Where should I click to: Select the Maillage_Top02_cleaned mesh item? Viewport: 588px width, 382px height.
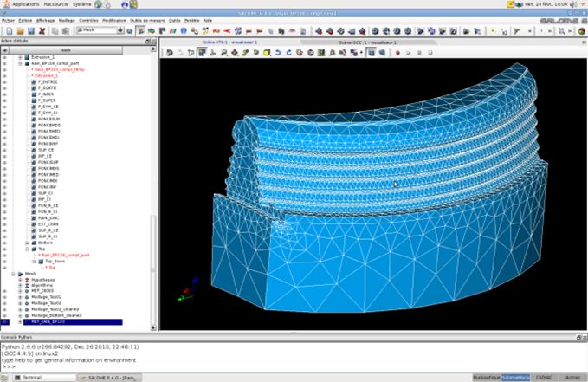coord(55,309)
